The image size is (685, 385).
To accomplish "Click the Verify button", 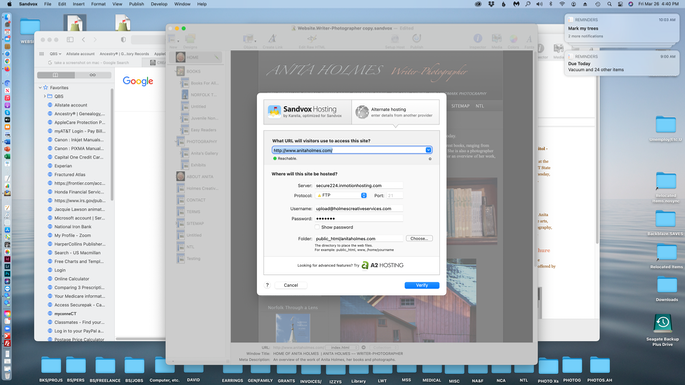I will click(422, 285).
